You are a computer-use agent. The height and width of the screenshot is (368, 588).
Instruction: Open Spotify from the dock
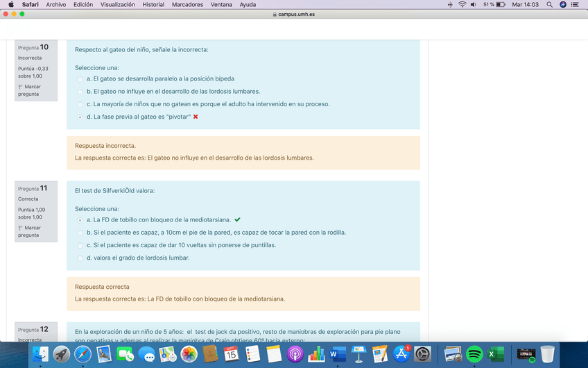click(x=474, y=355)
